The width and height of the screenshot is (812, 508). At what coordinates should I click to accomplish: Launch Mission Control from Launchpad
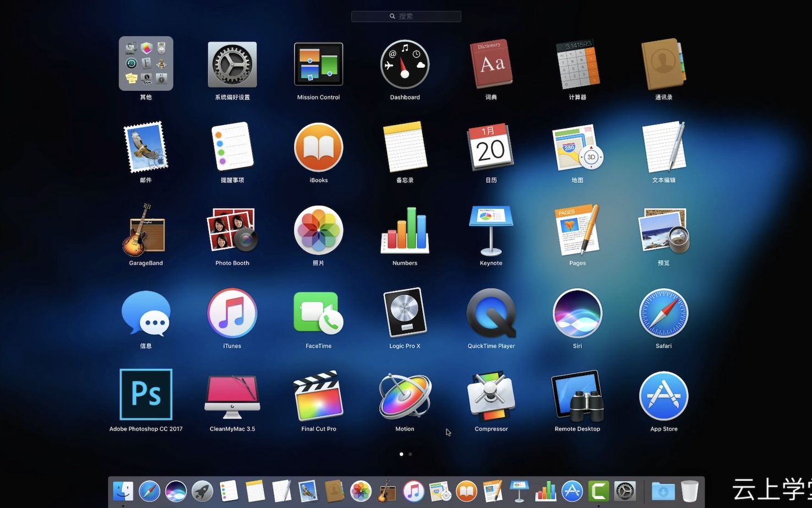click(319, 64)
